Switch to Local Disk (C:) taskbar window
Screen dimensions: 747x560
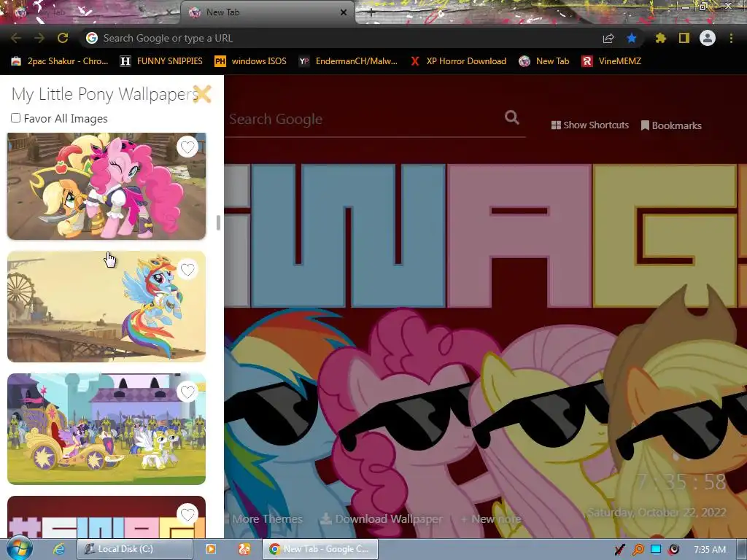click(135, 549)
